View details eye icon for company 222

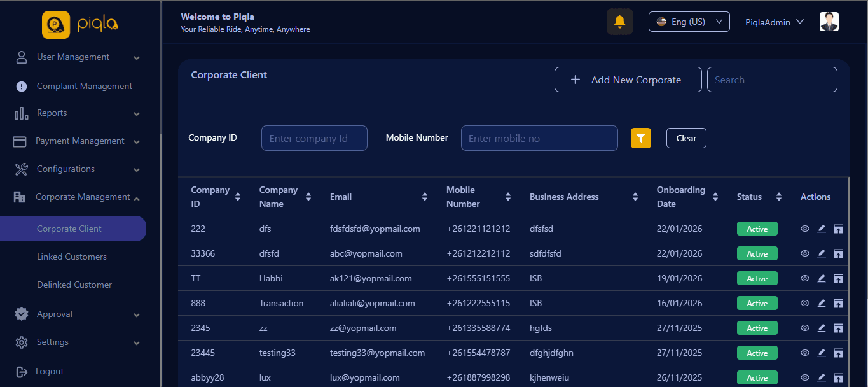click(x=805, y=229)
